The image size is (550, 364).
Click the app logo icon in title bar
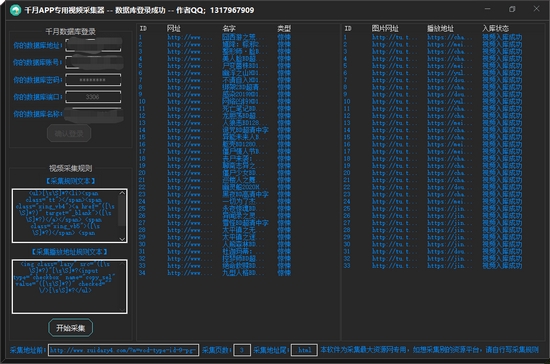pyautogui.click(x=15, y=10)
